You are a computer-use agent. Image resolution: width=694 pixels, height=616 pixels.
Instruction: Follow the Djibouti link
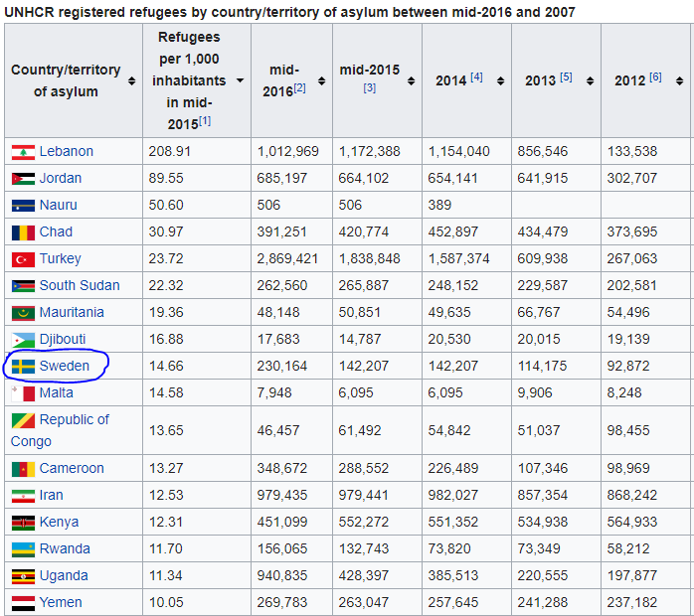click(63, 339)
